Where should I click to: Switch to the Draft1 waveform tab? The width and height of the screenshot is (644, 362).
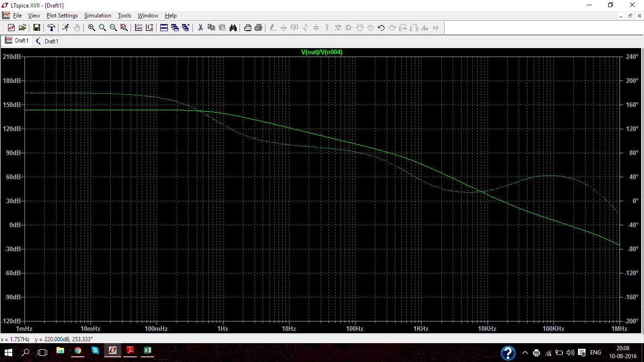tap(17, 41)
